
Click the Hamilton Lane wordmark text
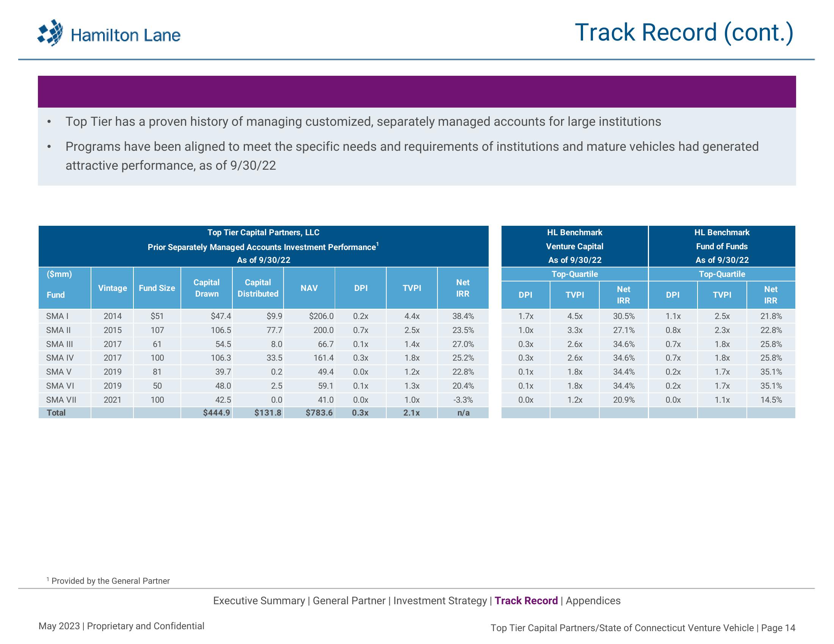[x=125, y=36]
